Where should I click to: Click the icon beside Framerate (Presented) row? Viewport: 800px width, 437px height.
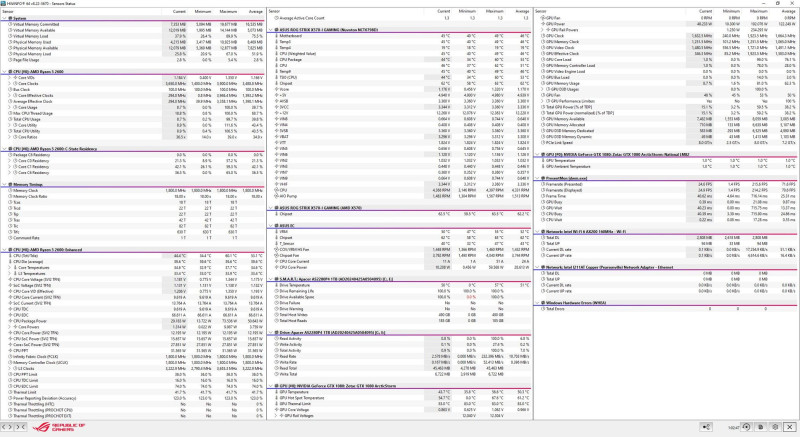pyautogui.click(x=543, y=184)
